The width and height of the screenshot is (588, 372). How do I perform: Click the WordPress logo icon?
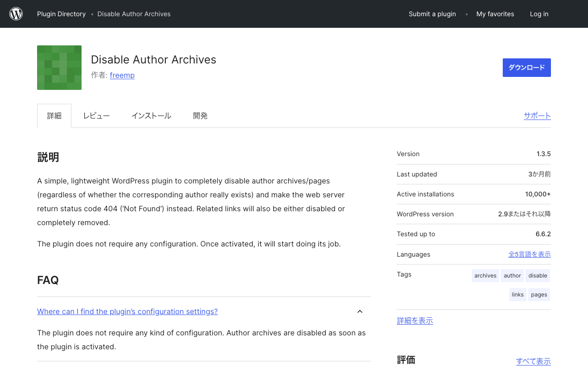16,14
